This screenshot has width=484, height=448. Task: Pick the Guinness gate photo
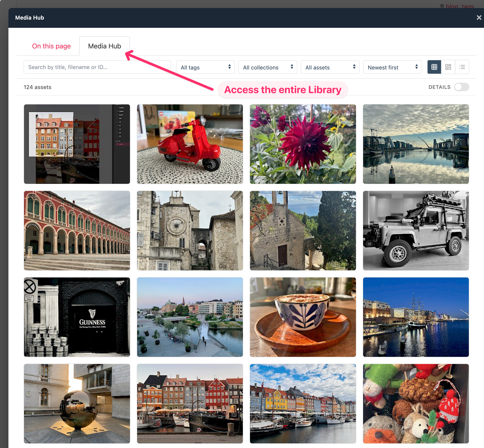coord(77,317)
